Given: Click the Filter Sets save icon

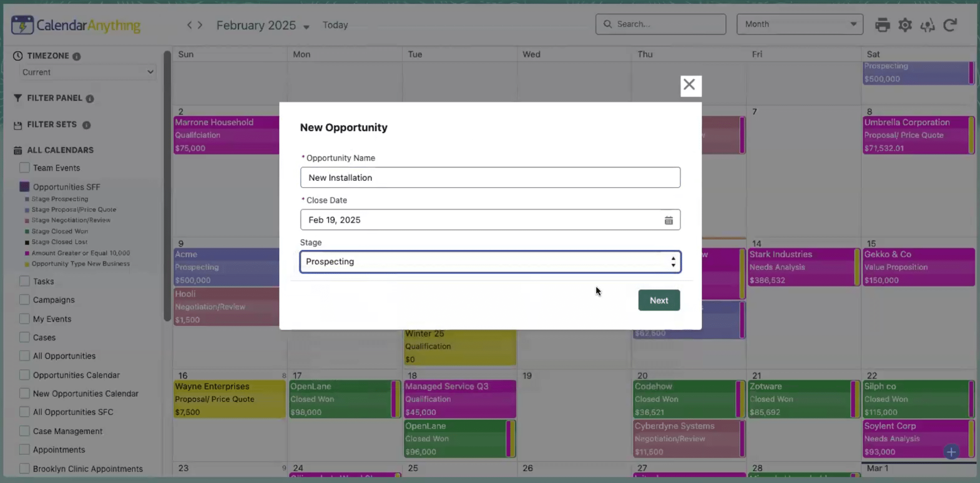Looking at the screenshot, I should 18,125.
